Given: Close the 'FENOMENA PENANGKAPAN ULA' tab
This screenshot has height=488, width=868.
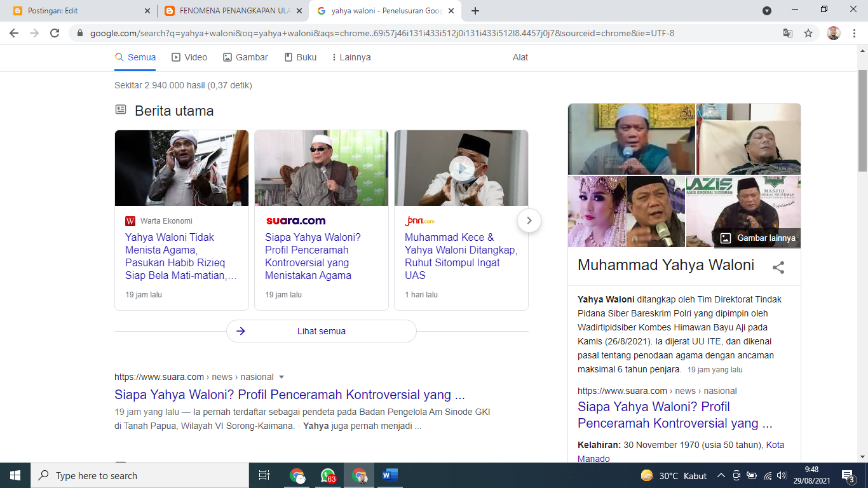Looking at the screenshot, I should pyautogui.click(x=300, y=11).
